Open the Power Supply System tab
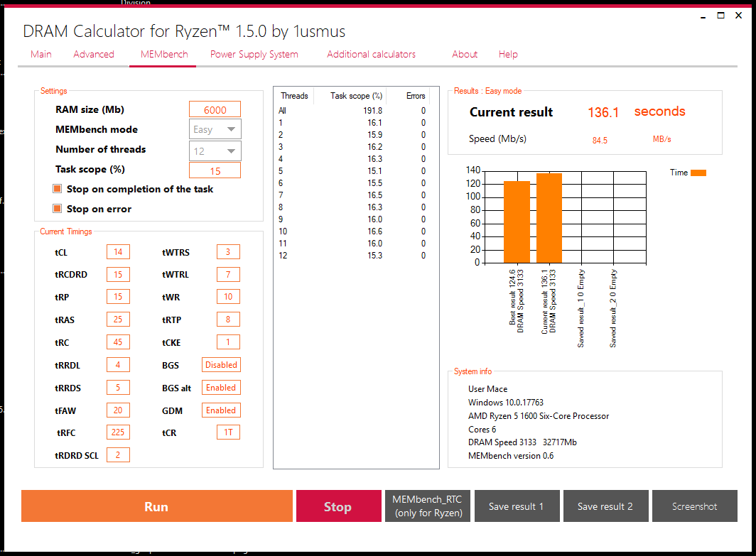756x556 pixels. pos(254,54)
